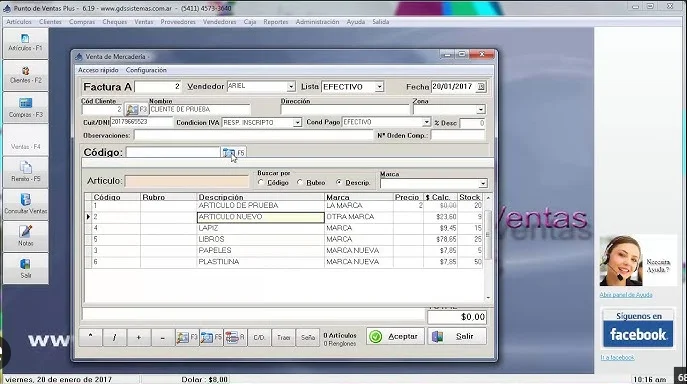Open Notas in the sidebar
Image resolution: width=687 pixels, height=384 pixels.
click(x=25, y=236)
